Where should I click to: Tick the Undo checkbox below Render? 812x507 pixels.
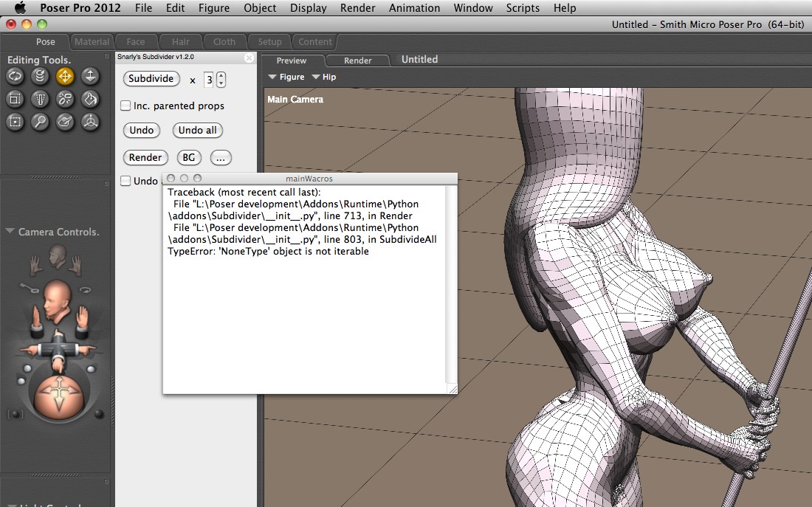[x=126, y=181]
